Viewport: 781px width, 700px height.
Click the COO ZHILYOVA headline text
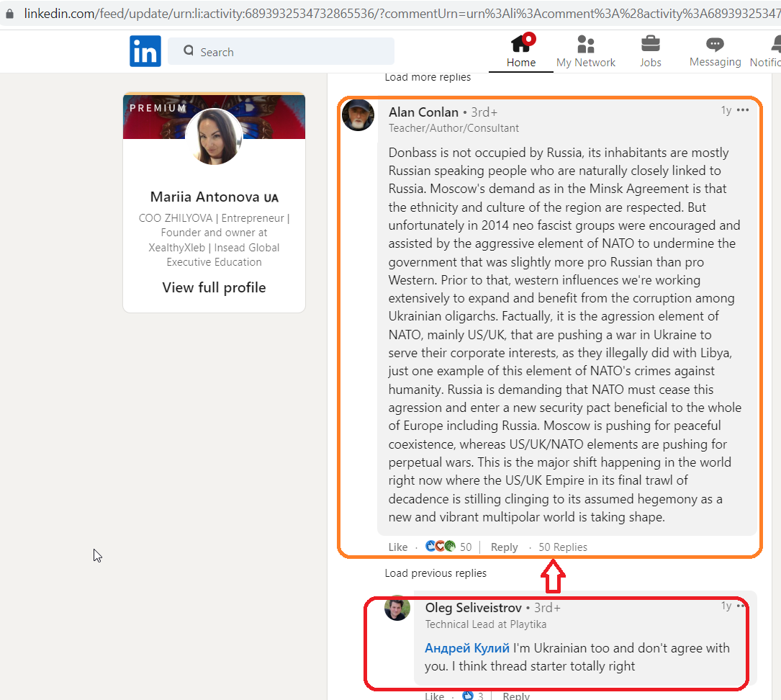tap(215, 240)
